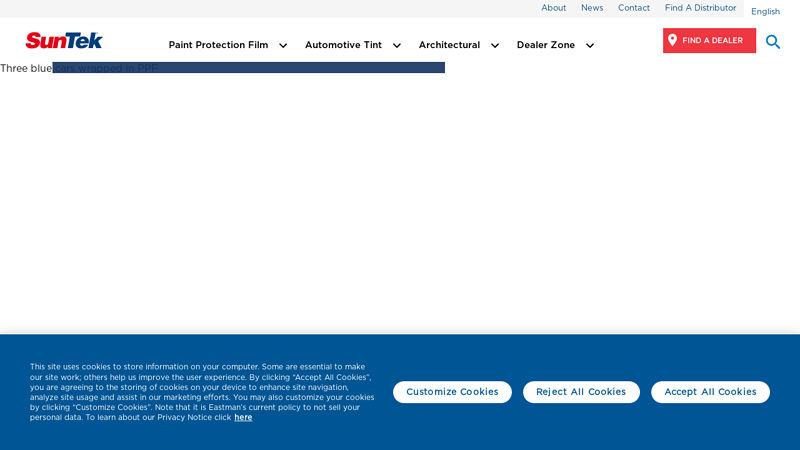Open the Paint Protection Film menu label
The height and width of the screenshot is (450, 800).
(218, 45)
